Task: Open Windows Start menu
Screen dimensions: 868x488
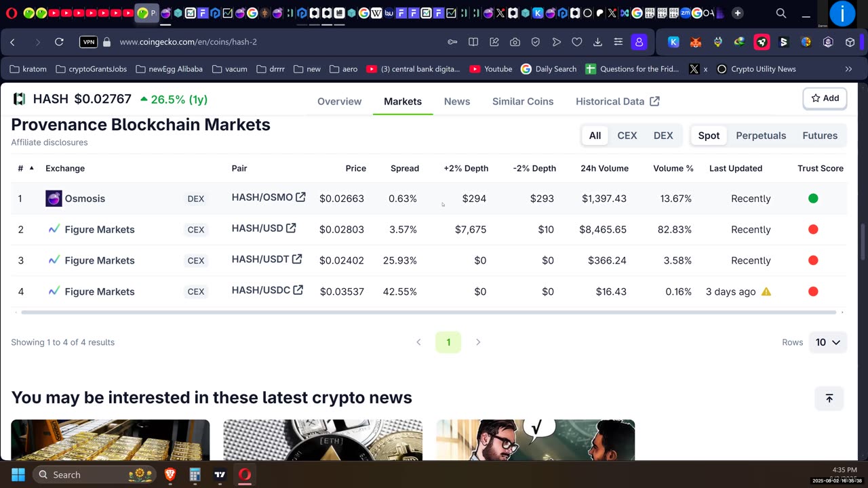Action: pos(18,474)
